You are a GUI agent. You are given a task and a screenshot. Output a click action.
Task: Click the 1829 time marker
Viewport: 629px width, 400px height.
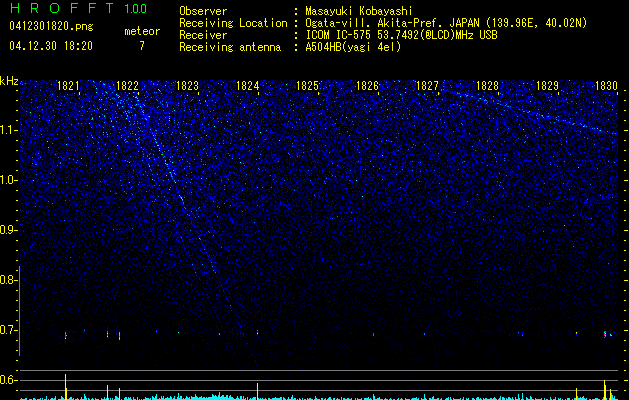(x=547, y=86)
